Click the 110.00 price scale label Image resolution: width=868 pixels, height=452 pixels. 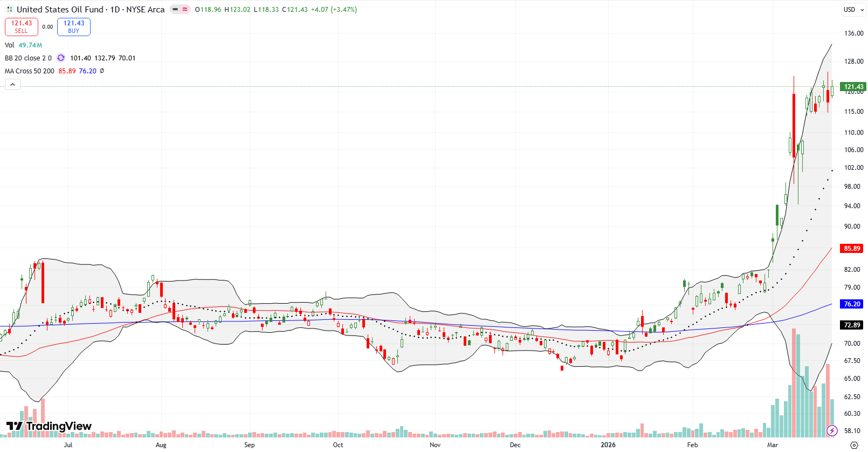coord(853,132)
